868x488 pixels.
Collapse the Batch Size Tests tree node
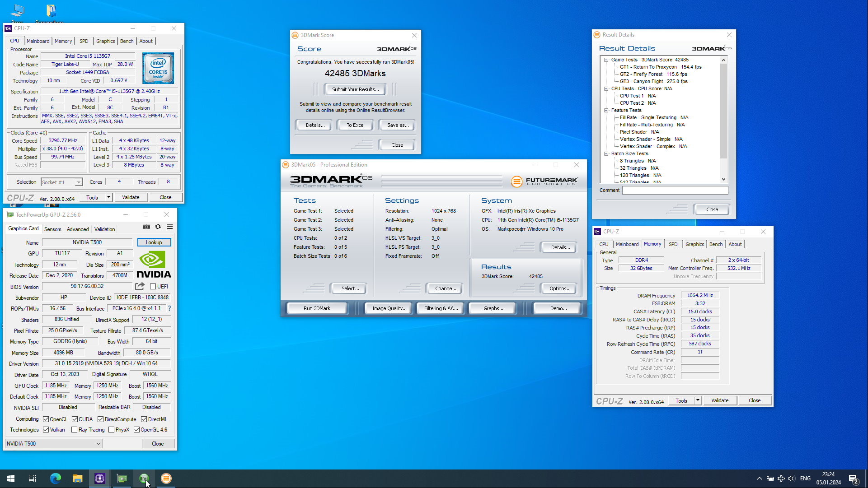coord(606,153)
